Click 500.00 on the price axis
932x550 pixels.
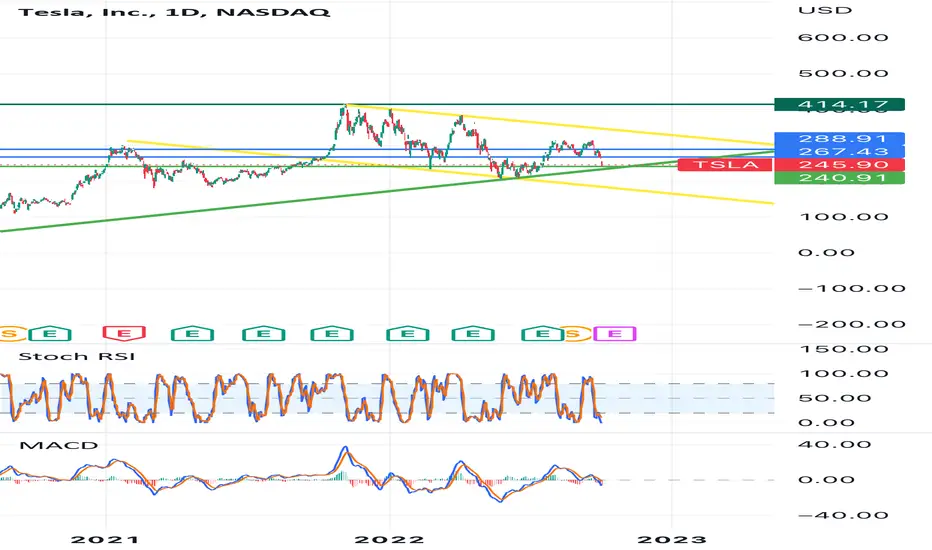[843, 74]
